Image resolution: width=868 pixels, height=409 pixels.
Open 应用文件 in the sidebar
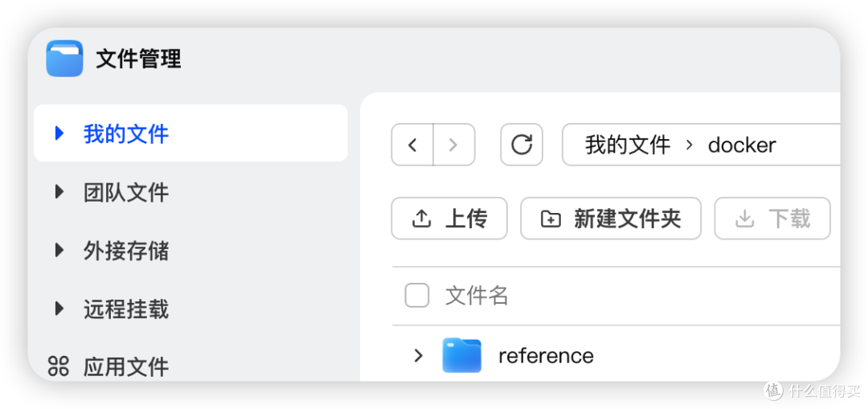[125, 367]
